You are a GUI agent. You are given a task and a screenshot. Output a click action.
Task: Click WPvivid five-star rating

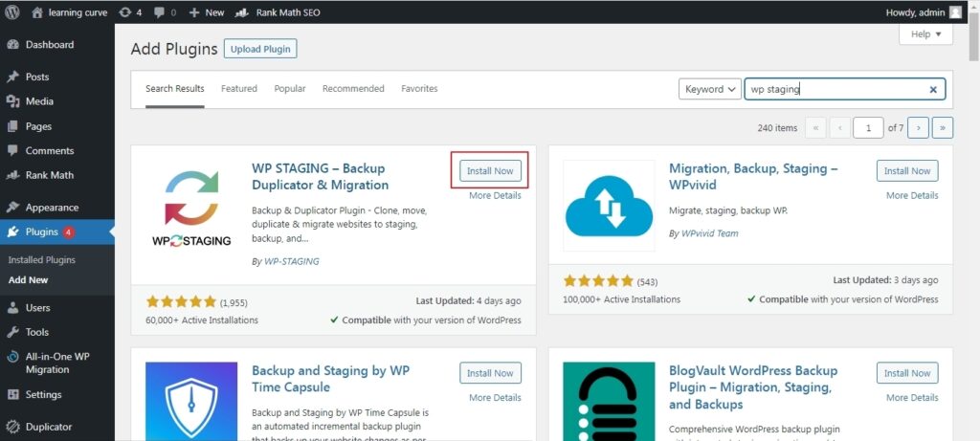pos(599,281)
